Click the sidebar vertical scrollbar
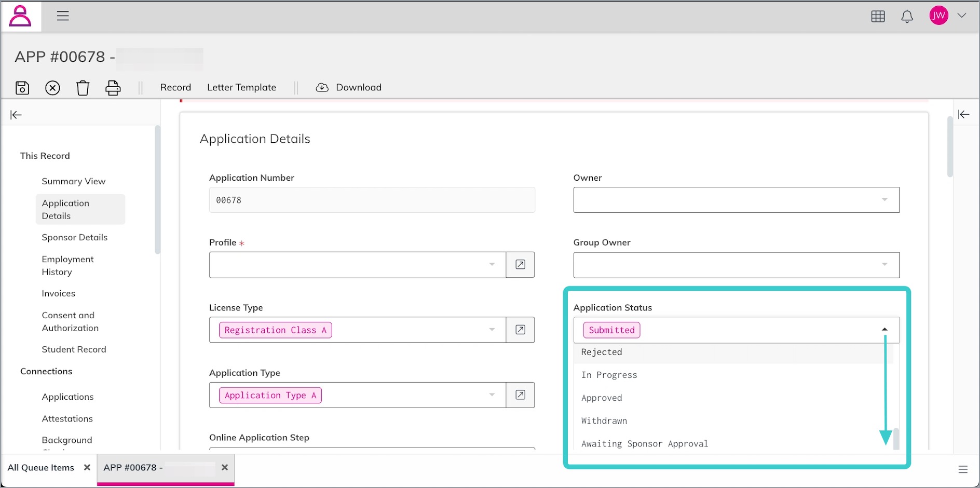980x488 pixels. coord(157,189)
